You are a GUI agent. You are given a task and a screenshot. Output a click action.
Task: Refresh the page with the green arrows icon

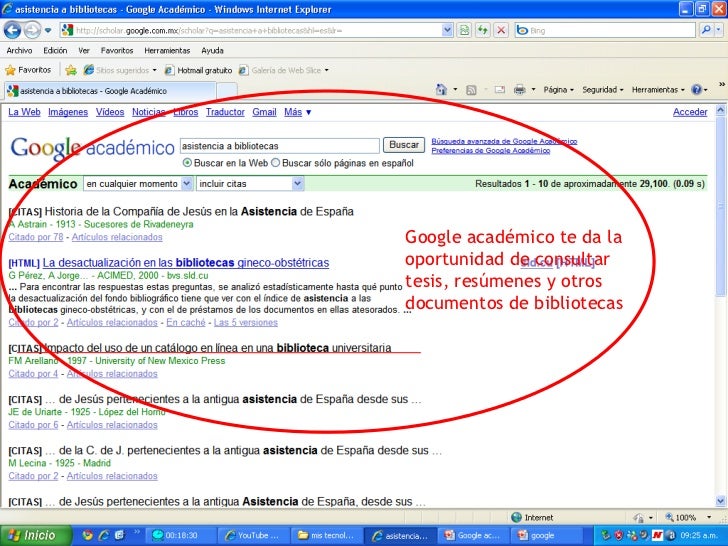pyautogui.click(x=483, y=31)
